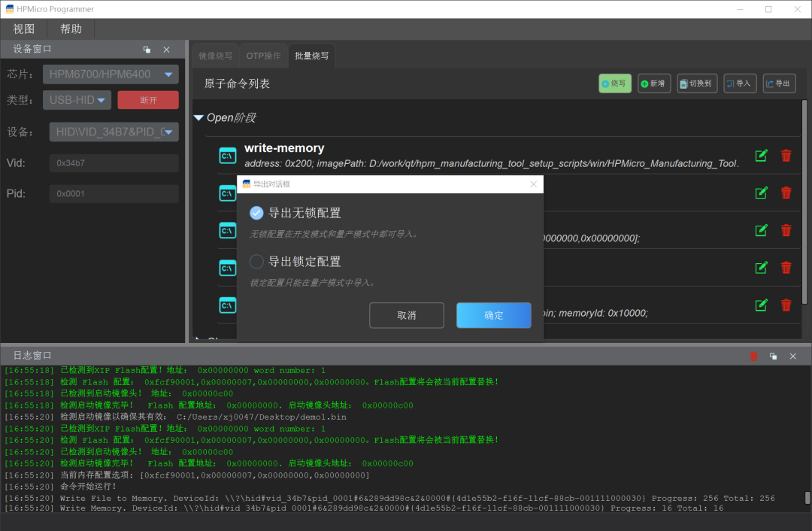Click the write-memory command icon
The width and height of the screenshot is (812, 531).
click(228, 156)
